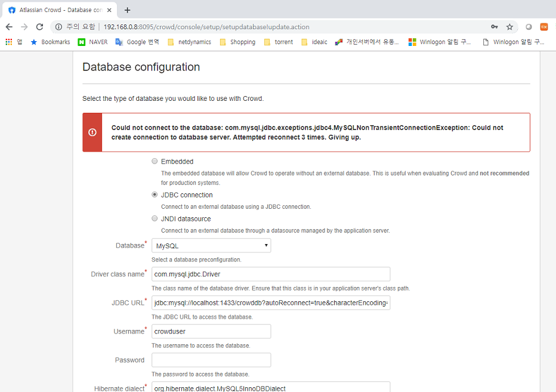This screenshot has height=392, width=556.
Task: Click the browser forward arrow
Action: click(x=24, y=27)
